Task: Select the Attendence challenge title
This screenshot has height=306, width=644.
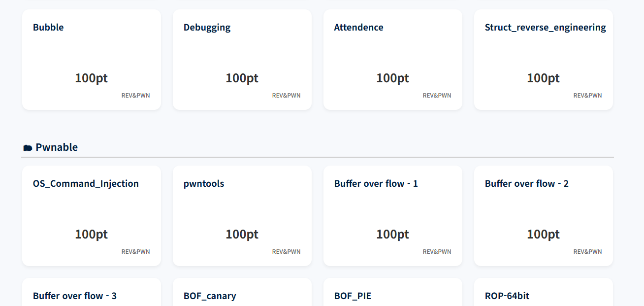Action: [358, 28]
